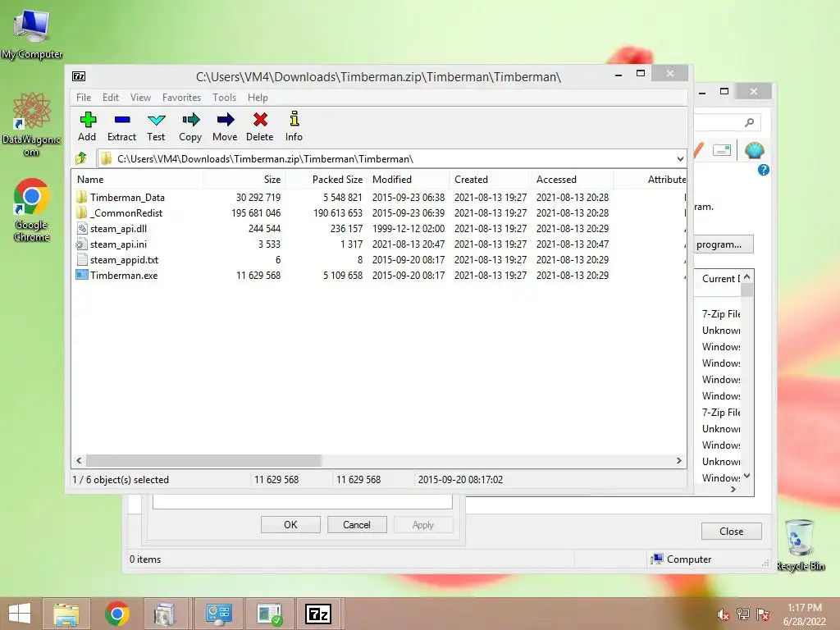Click the Action Center flag icon
This screenshot has width=840, height=630.
pyautogui.click(x=763, y=614)
